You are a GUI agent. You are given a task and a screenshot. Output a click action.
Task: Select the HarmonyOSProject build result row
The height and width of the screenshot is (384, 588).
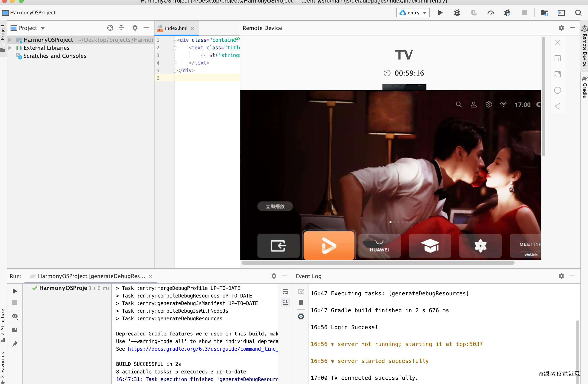[71, 288]
